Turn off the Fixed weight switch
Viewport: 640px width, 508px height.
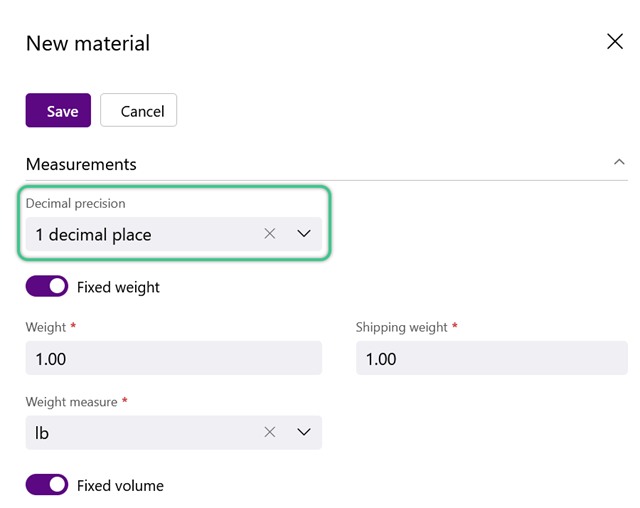[x=47, y=286]
